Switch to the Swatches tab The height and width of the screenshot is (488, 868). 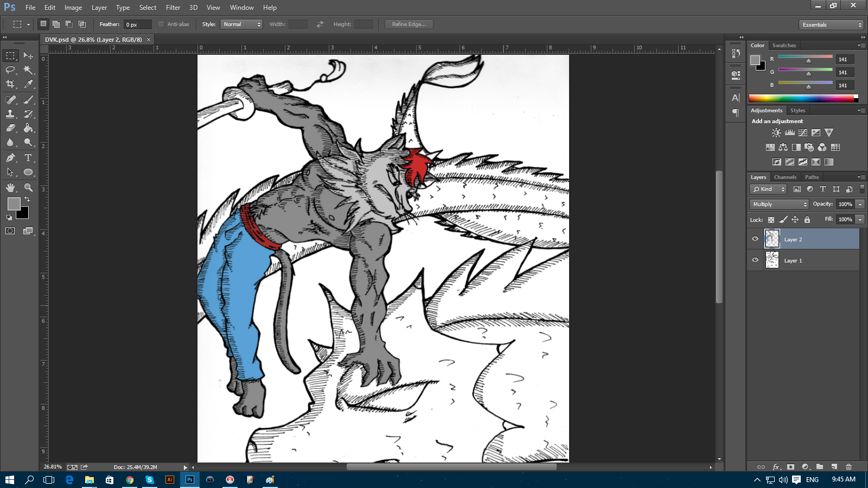(784, 46)
